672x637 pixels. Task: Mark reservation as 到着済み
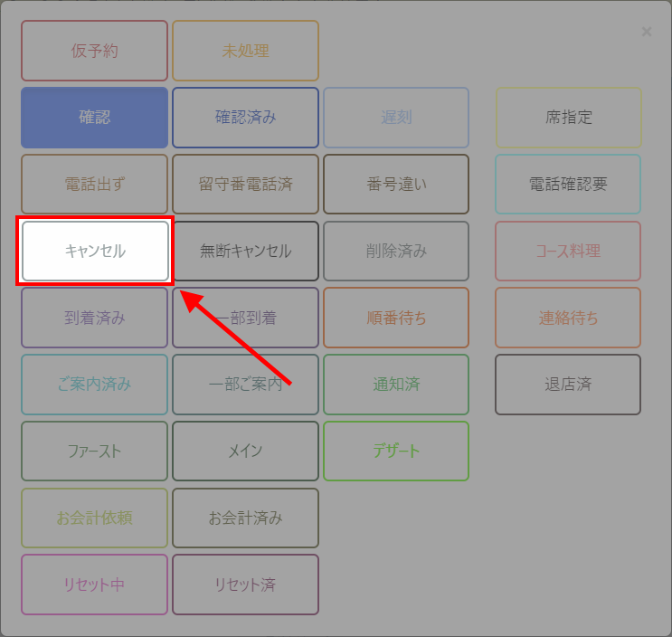(x=95, y=318)
